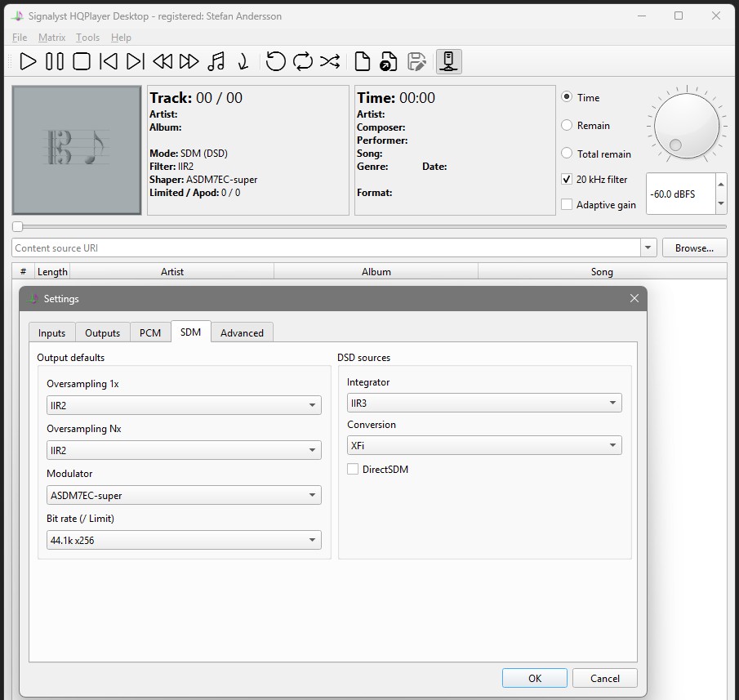This screenshot has width=739, height=700.
Task: Open the Conversion dropdown set to XFi
Action: tap(484, 445)
